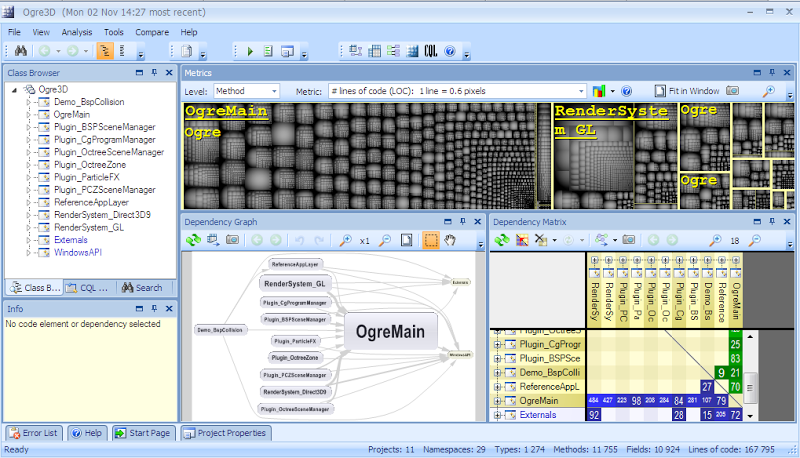Click the copy documents icon in main toolbar
This screenshot has height=458, width=800.
[x=187, y=51]
